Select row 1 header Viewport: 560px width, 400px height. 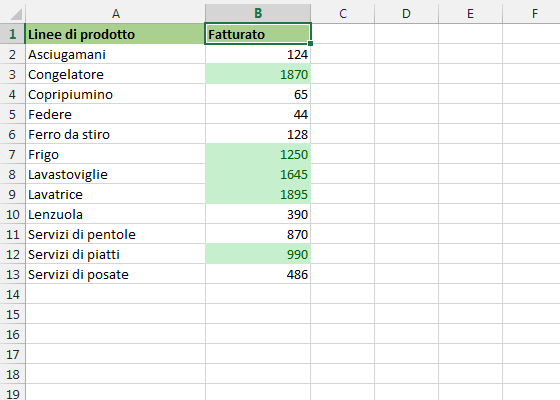coord(12,34)
